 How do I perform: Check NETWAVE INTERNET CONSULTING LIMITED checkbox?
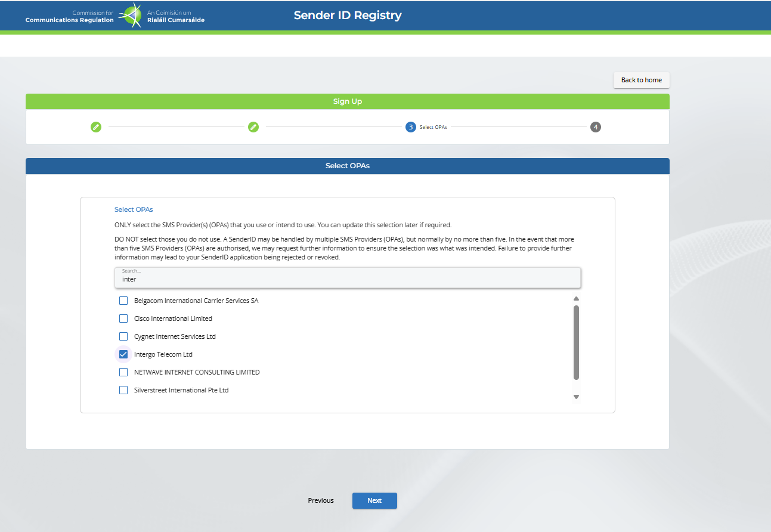point(123,372)
